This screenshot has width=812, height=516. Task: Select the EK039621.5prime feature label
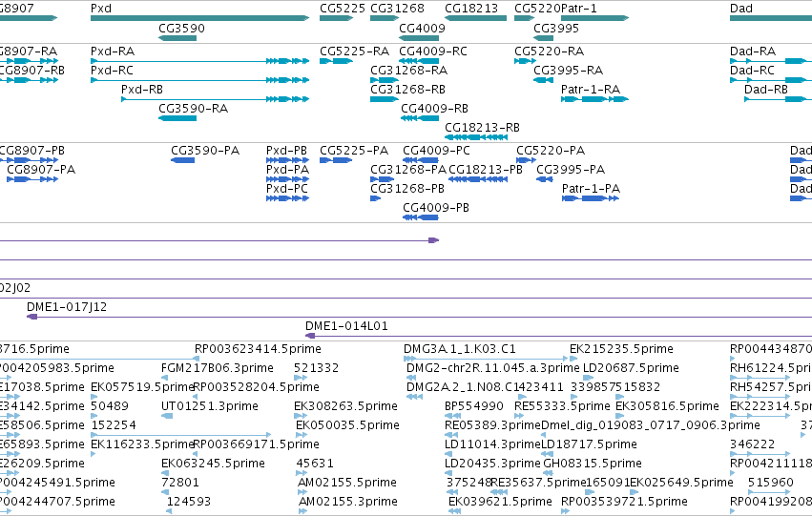[x=500, y=502]
